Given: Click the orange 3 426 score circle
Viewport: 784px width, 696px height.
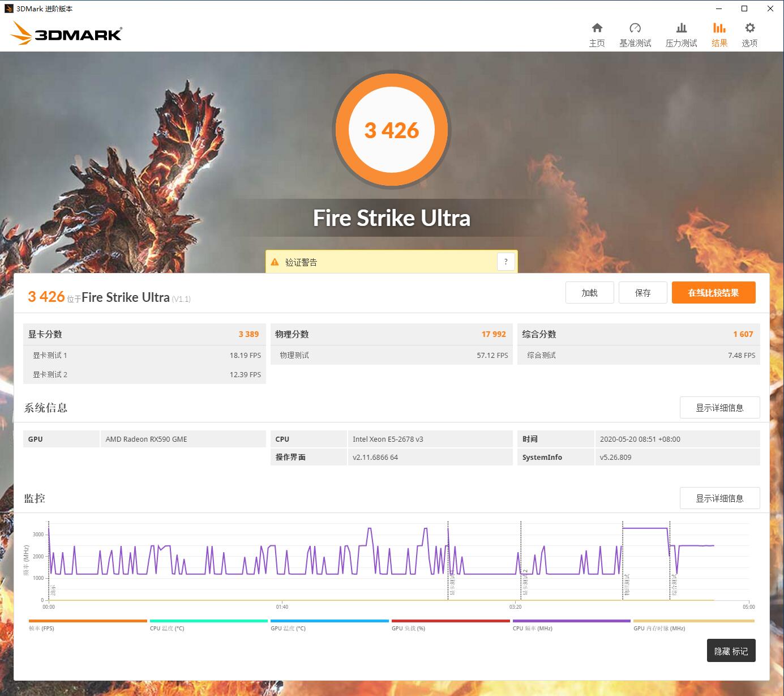Looking at the screenshot, I should tap(391, 130).
